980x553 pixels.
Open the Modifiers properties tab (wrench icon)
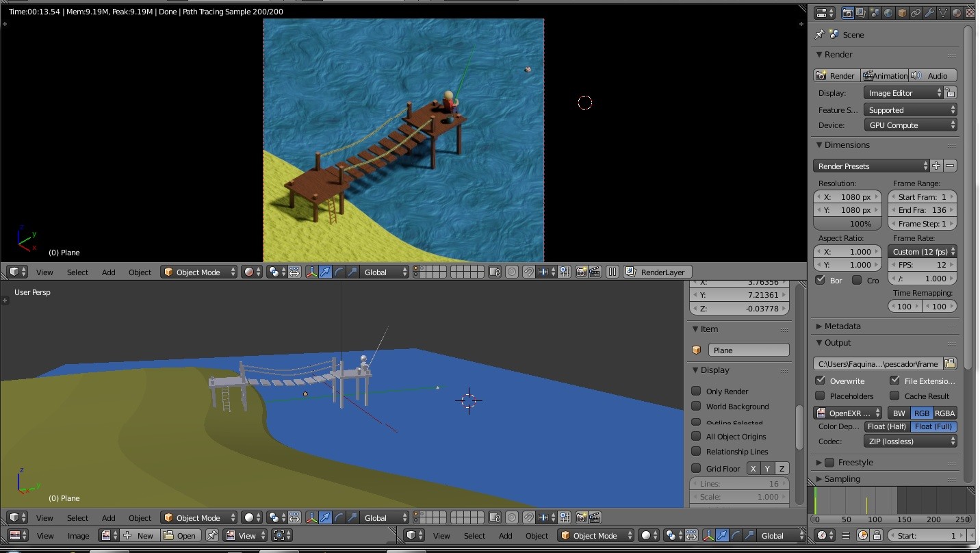point(929,13)
